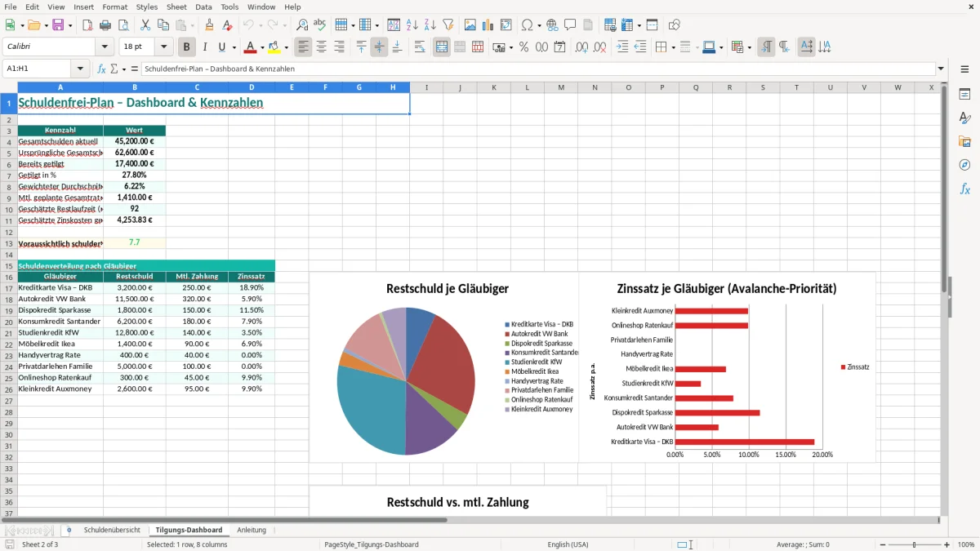Image resolution: width=980 pixels, height=551 pixels.
Task: Toggle Right-To-Left paragraph direction
Action: coord(784,47)
